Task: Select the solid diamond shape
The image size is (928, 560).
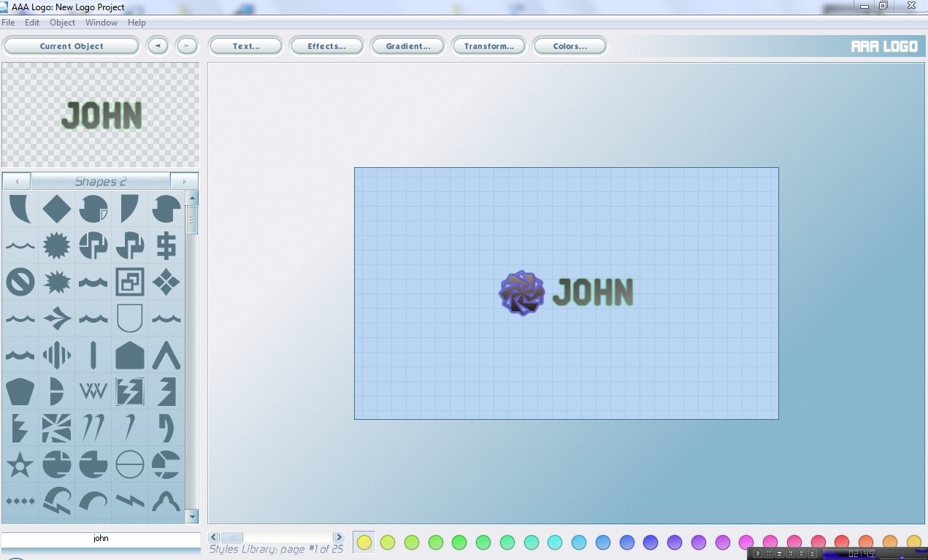Action: pyautogui.click(x=57, y=209)
